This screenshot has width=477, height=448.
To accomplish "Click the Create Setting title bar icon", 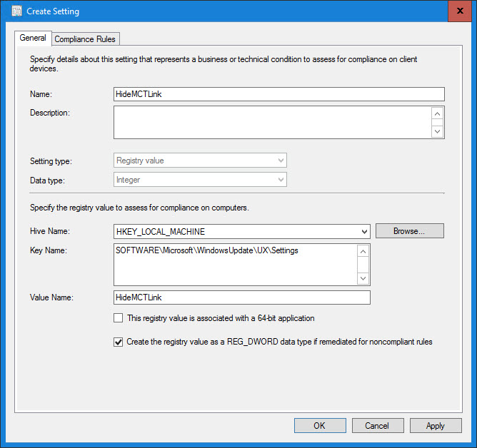I will tap(16, 11).
